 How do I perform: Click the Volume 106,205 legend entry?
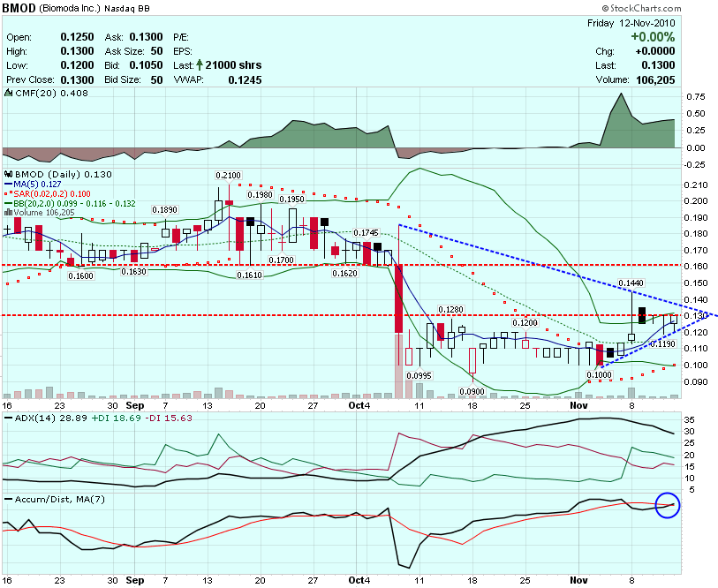pos(44,213)
